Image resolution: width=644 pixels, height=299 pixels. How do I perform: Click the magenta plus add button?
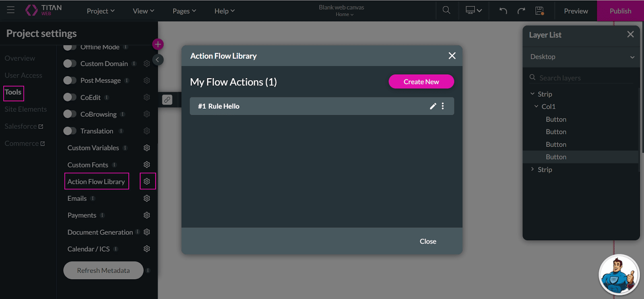(158, 44)
